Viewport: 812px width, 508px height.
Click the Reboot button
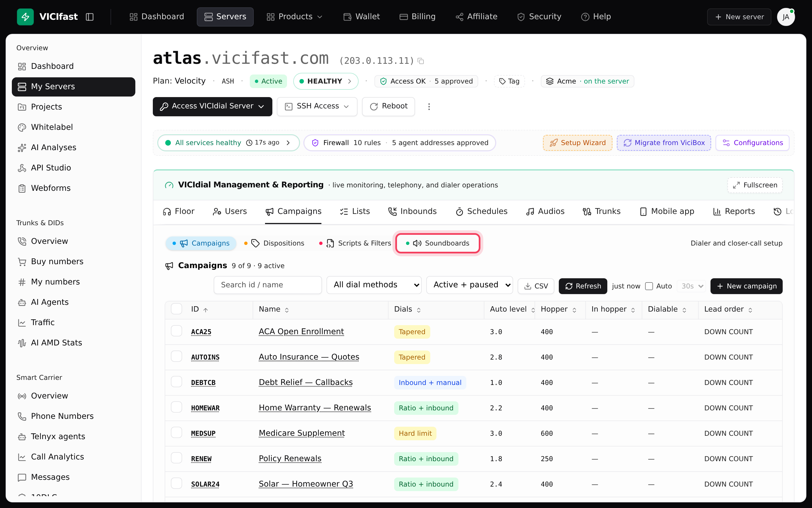click(x=389, y=106)
